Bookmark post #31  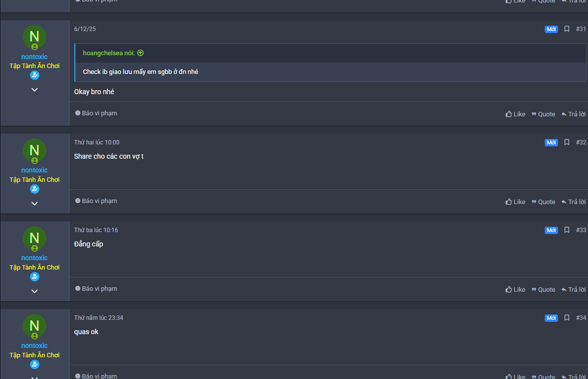click(567, 29)
